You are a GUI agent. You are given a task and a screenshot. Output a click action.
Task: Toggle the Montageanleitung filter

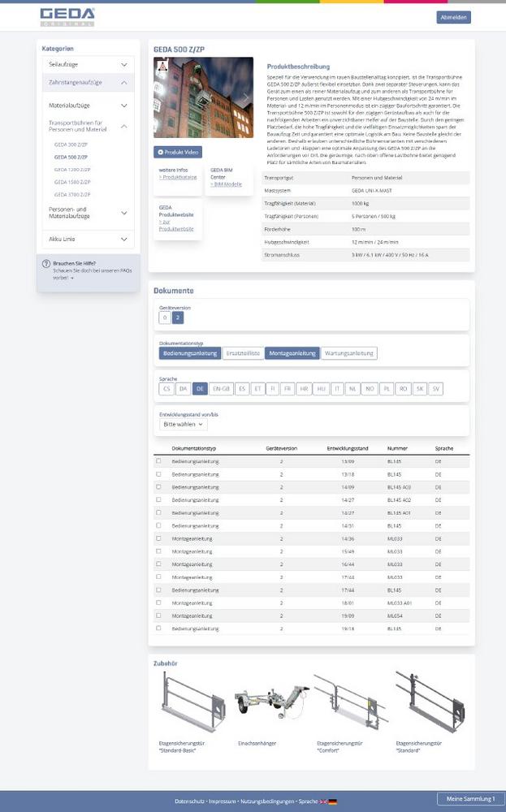tap(292, 353)
